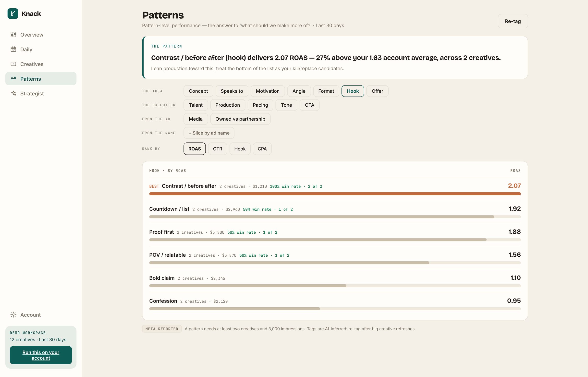
Task: Click the Knack logo icon
Action: click(13, 14)
